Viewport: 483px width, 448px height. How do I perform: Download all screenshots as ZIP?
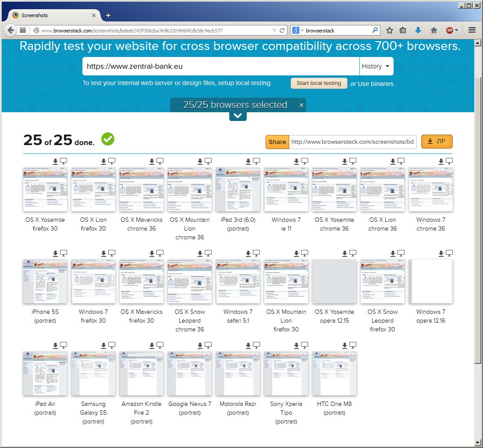coord(437,142)
